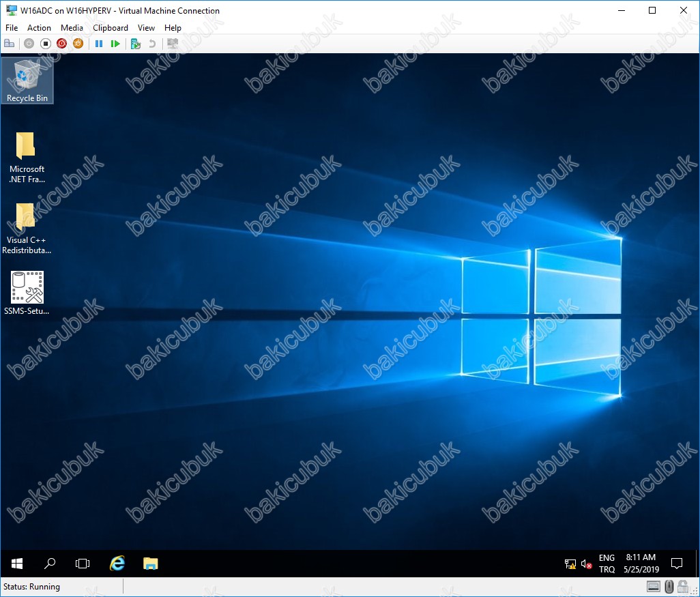700x597 pixels.
Task: Click the keyboard status bar icon
Action: pos(653,586)
